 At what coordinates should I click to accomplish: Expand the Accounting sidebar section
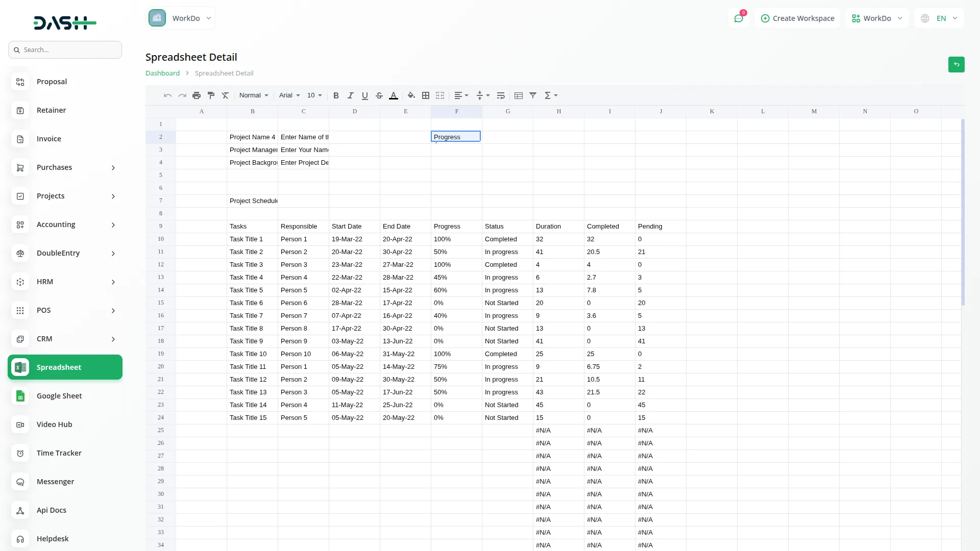point(56,224)
